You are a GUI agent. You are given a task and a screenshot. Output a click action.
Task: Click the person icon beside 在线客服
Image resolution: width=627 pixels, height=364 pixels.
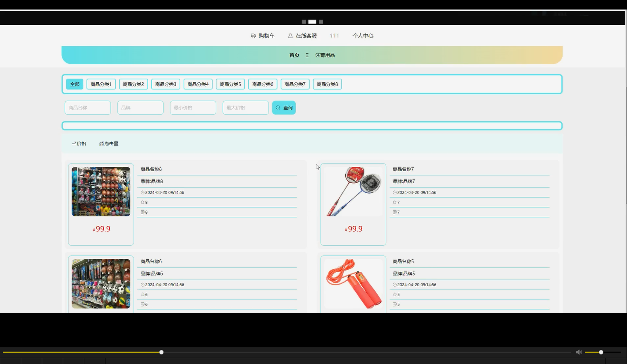point(290,36)
